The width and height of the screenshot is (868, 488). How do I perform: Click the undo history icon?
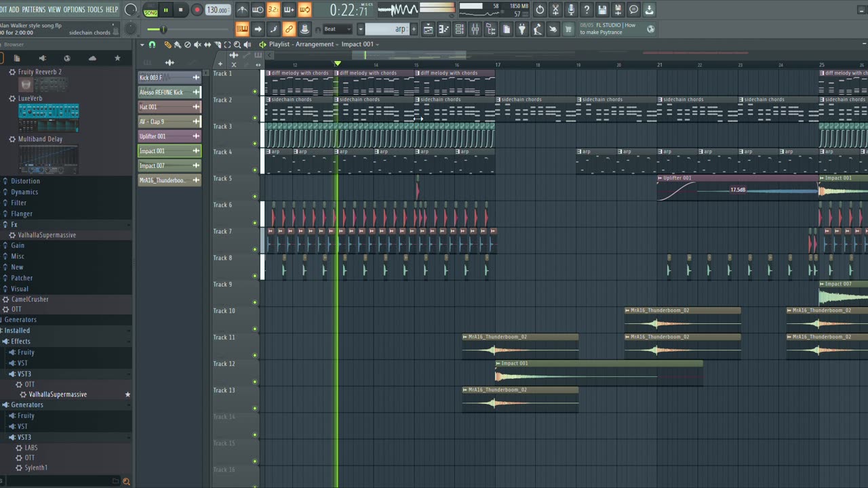(540, 9)
